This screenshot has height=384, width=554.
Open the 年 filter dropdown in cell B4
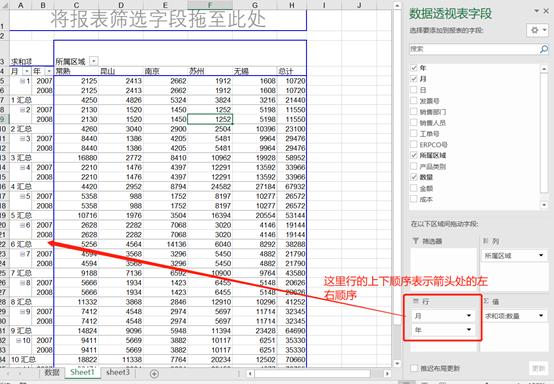click(x=49, y=71)
